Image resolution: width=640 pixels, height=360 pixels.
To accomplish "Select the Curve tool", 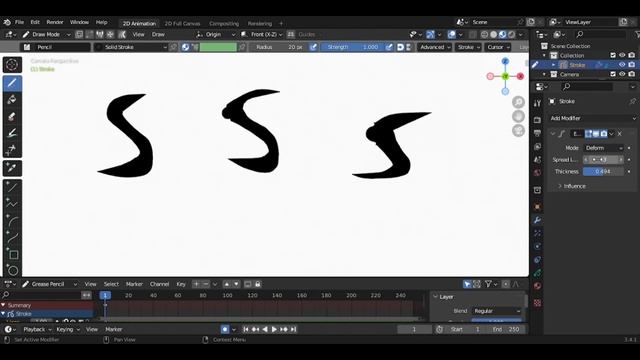I will pos(12,238).
